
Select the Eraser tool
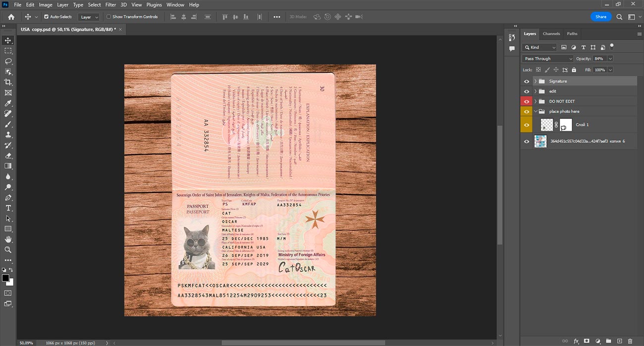click(8, 156)
